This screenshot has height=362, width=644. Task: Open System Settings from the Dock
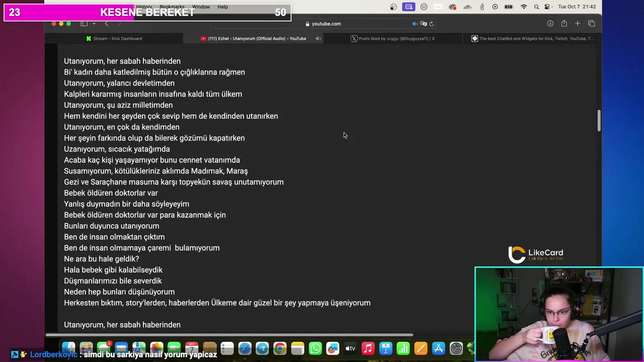456,348
